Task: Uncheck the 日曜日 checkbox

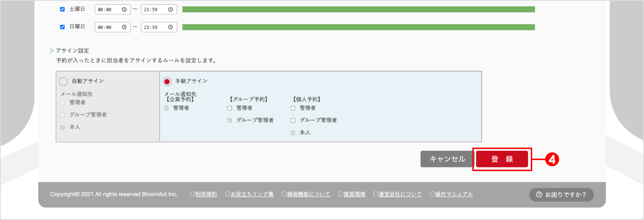Action: pos(62,27)
